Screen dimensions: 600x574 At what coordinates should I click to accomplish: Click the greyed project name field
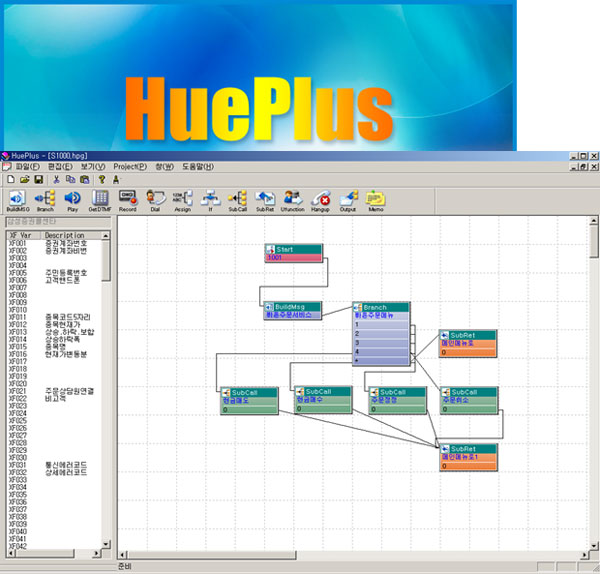coord(58,222)
